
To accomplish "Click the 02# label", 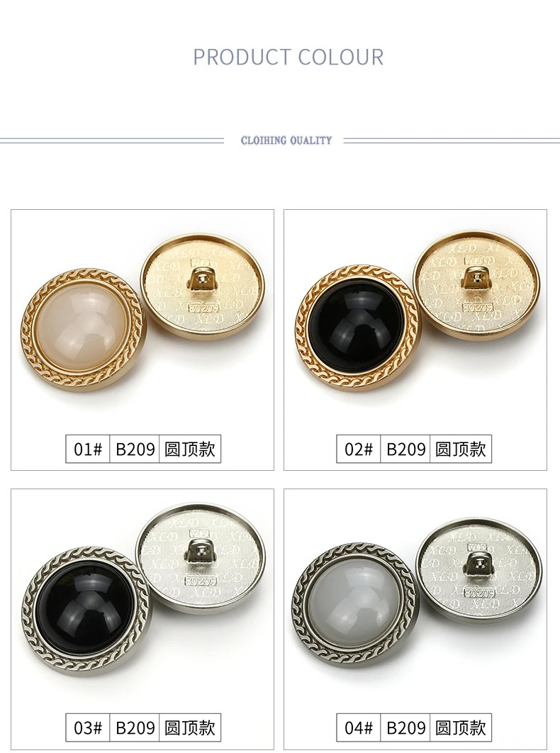I will coord(359,450).
